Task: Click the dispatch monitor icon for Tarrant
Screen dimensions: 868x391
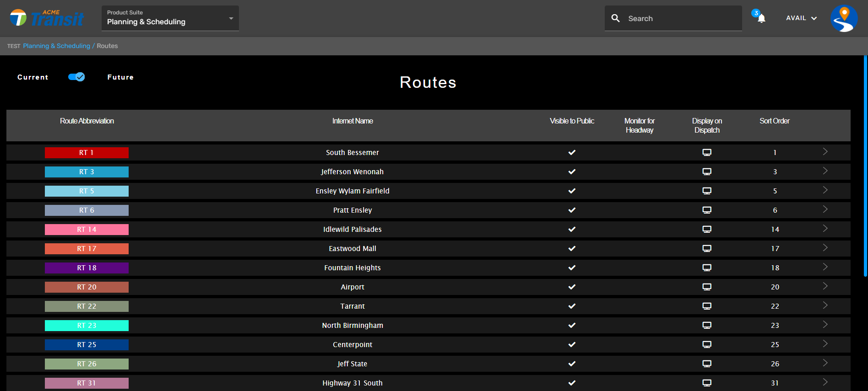Action: [707, 306]
